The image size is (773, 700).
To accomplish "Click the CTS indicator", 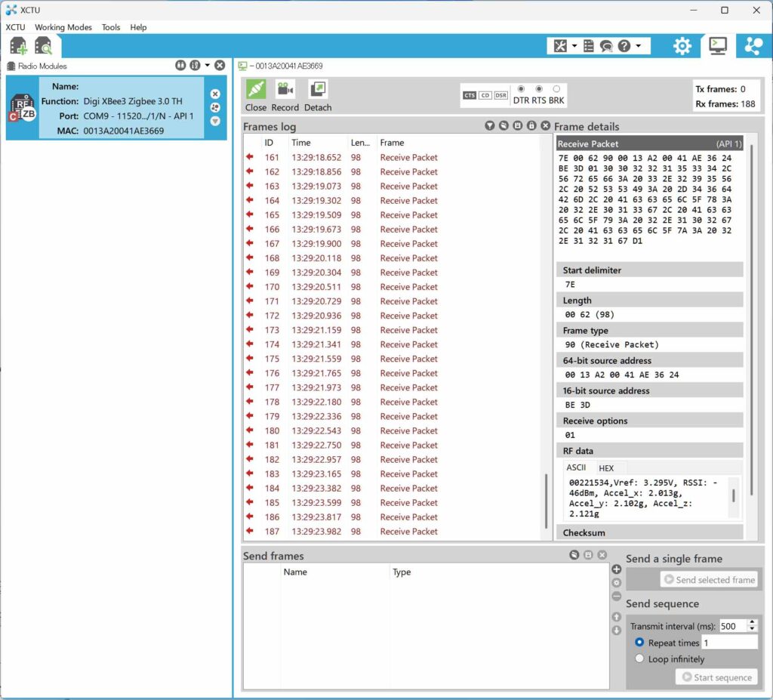I will [470, 96].
